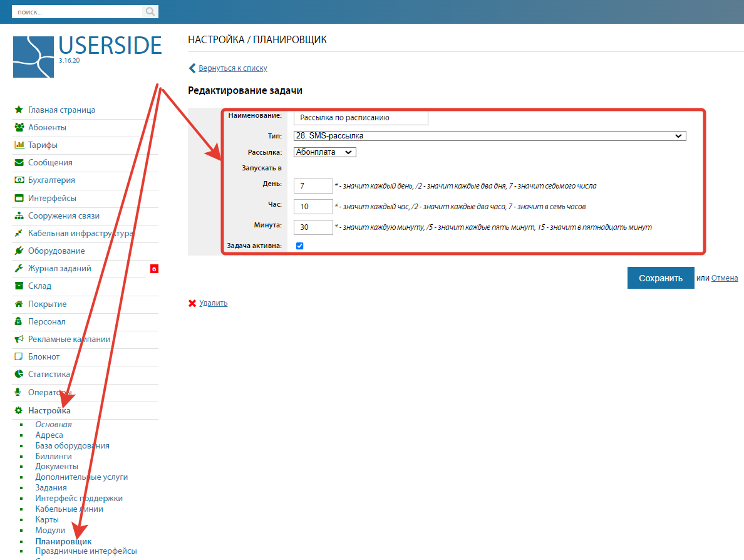This screenshot has height=560, width=744.
Task: Open the Адреса submenu item
Action: coord(49,435)
